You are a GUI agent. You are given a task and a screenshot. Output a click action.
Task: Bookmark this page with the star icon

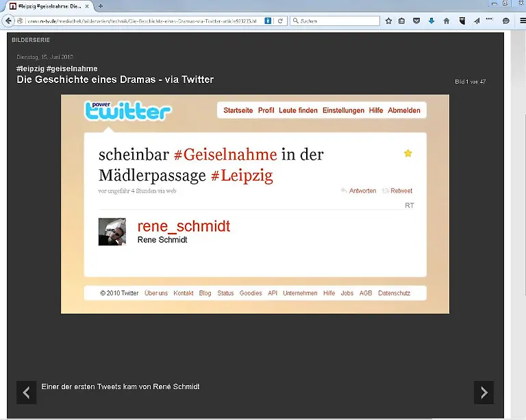pos(388,21)
